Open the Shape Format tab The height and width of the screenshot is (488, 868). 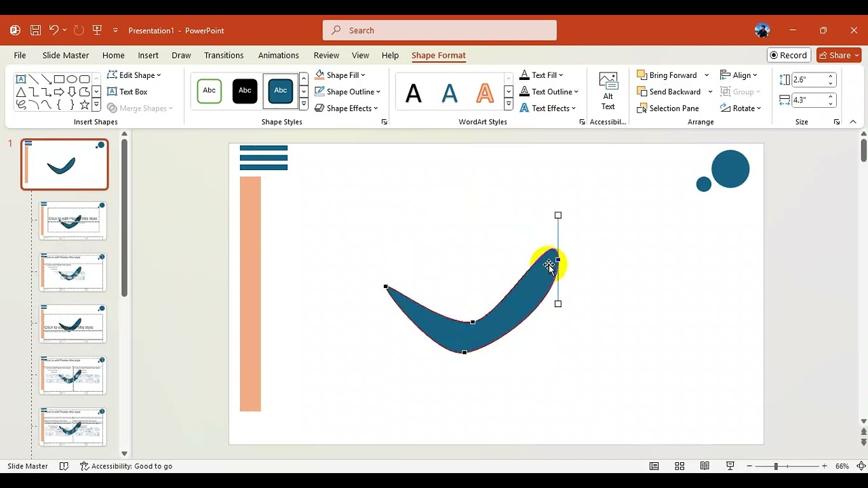(439, 56)
